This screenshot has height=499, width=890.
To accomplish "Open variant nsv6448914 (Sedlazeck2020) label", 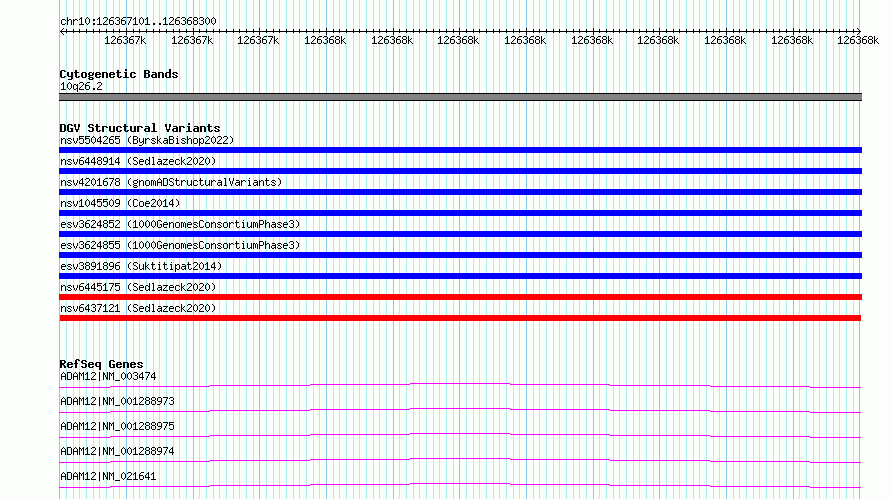I will 138,161.
